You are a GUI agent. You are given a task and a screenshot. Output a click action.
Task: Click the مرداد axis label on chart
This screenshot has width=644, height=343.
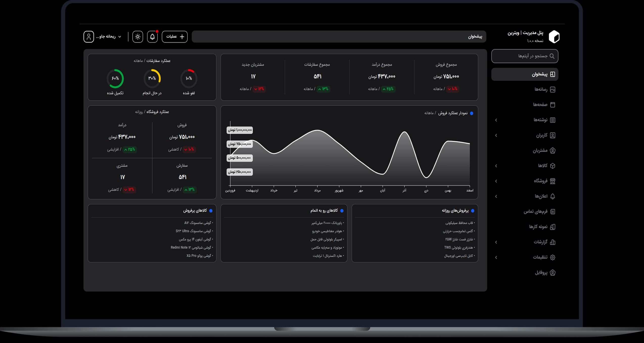tap(317, 190)
